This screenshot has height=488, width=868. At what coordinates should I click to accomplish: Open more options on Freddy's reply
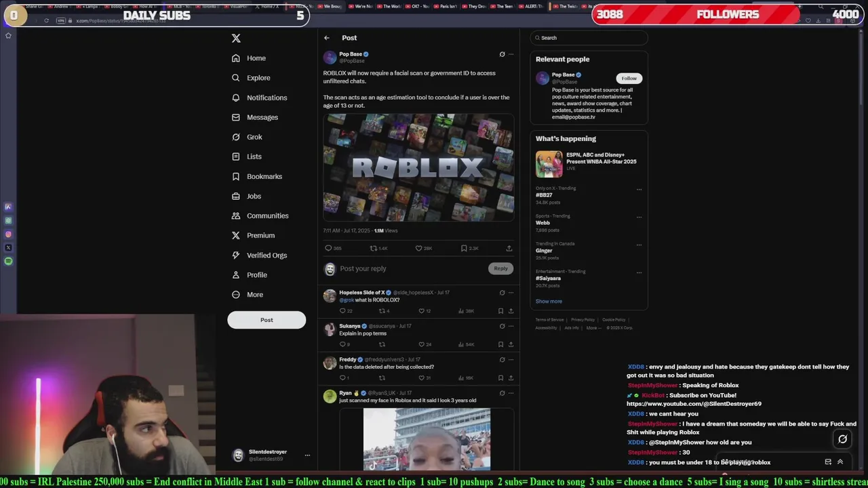511,360
